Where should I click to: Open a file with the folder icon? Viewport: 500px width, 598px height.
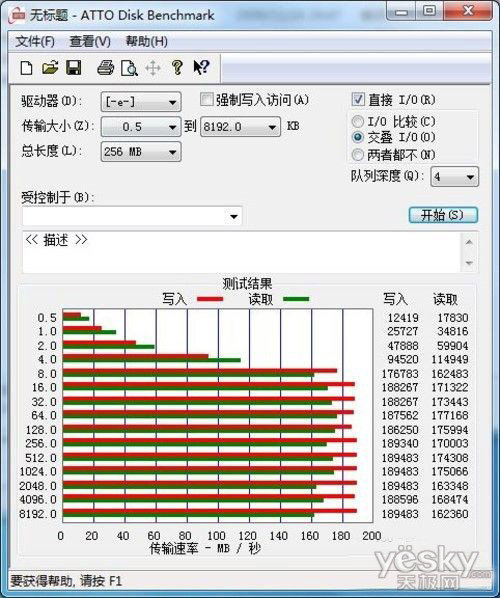[50, 68]
